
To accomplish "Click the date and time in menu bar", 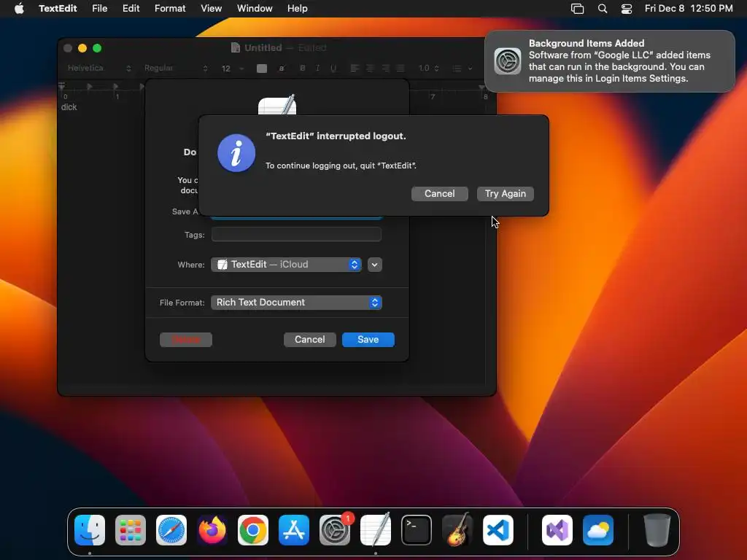I will coord(689,9).
